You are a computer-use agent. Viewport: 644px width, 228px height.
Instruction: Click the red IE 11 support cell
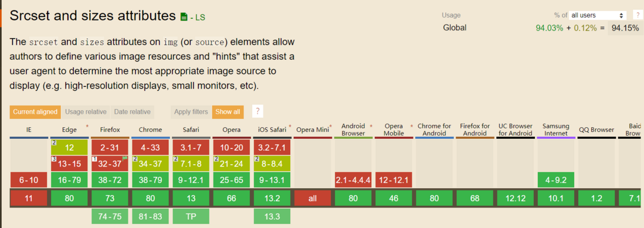pos(29,199)
